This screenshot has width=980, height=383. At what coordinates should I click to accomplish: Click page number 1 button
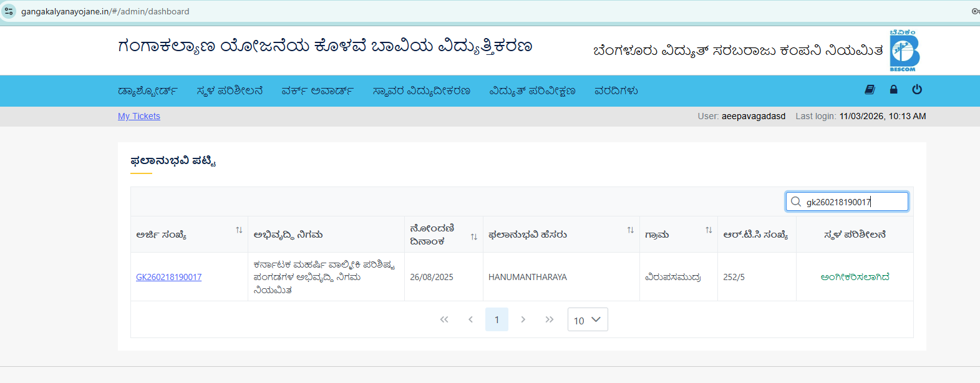pyautogui.click(x=497, y=319)
